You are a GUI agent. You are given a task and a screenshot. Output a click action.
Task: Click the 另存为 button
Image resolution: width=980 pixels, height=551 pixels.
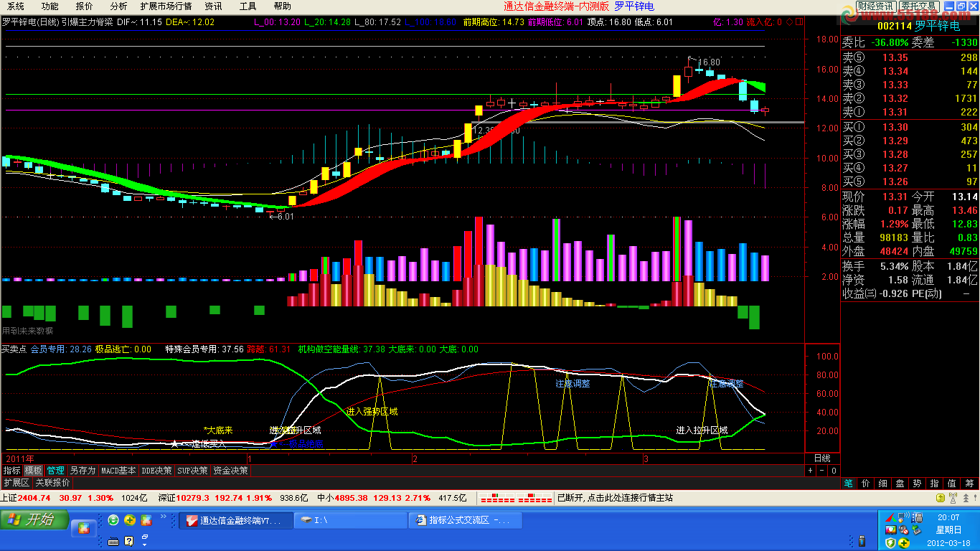click(x=83, y=471)
